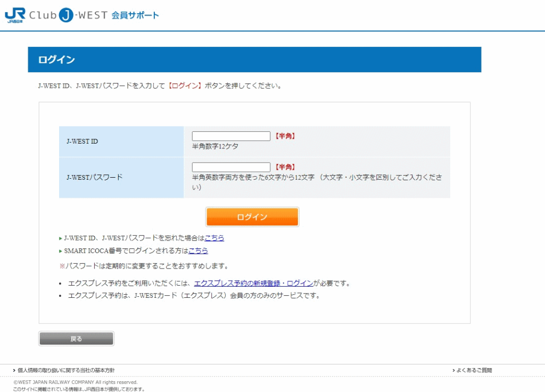
Task: Click the 会員サポート header text
Action: [x=135, y=15]
